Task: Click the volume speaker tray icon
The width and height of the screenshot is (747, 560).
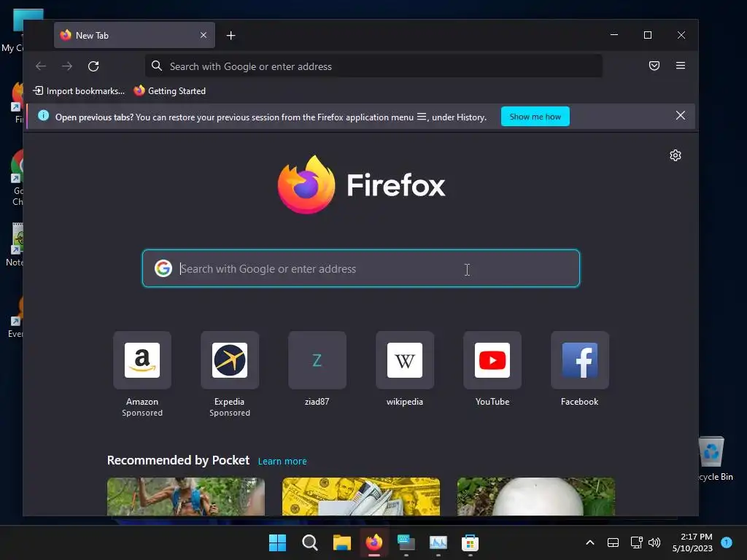Action: [x=654, y=542]
